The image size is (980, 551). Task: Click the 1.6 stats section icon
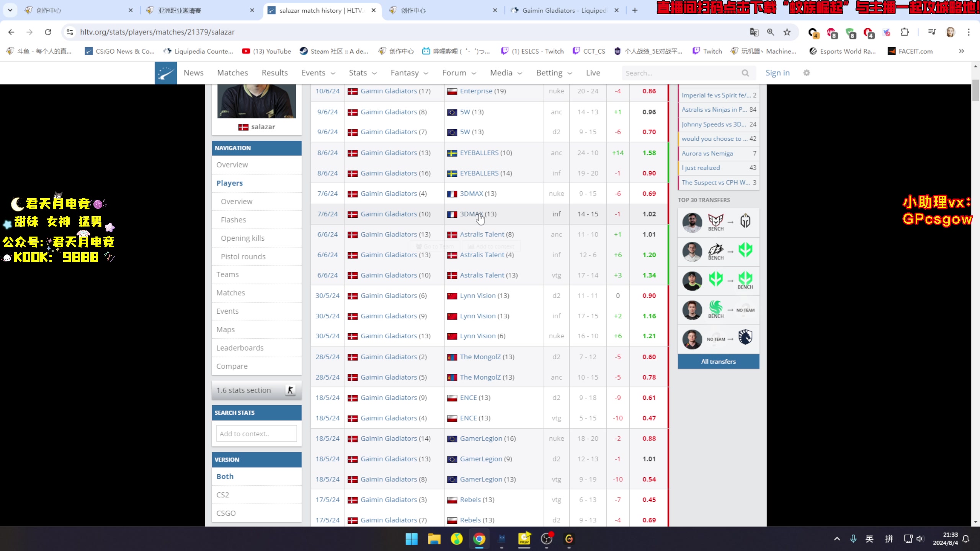(290, 390)
